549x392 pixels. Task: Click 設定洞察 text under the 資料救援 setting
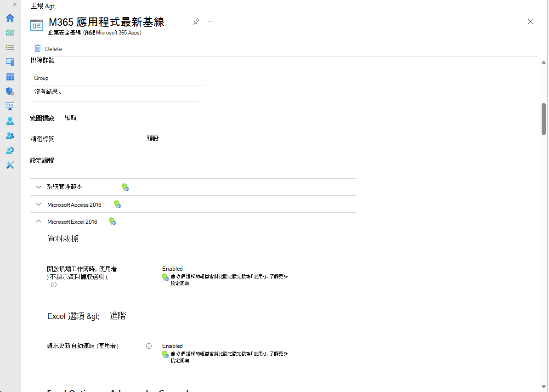tap(180, 284)
